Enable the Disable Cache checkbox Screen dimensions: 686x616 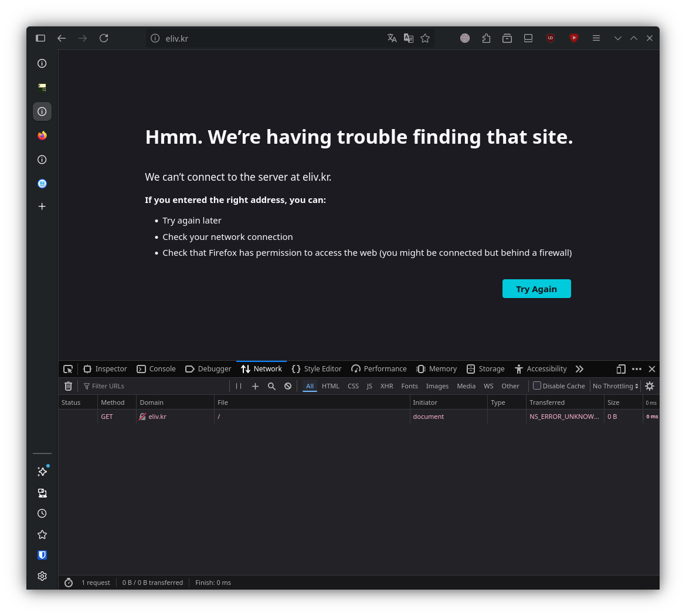[536, 386]
